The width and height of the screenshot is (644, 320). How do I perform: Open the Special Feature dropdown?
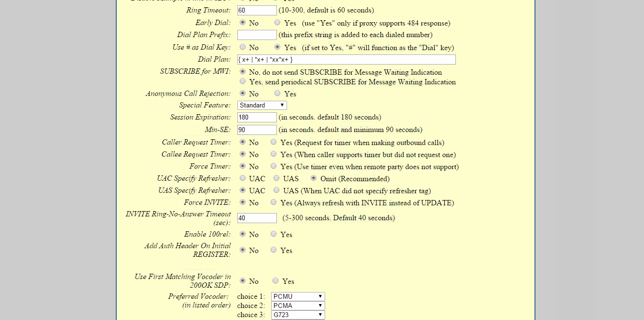click(262, 105)
